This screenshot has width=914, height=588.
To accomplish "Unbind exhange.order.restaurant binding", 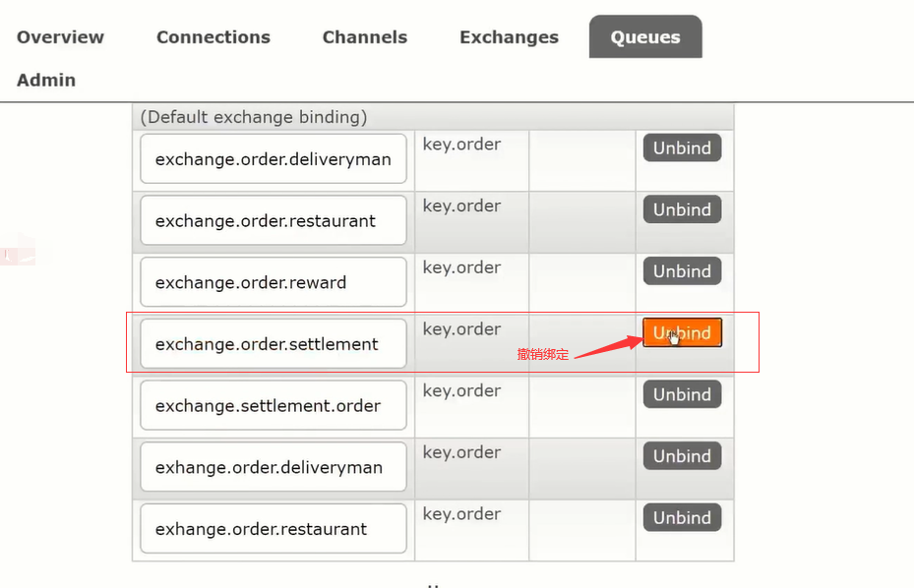I will pyautogui.click(x=682, y=517).
